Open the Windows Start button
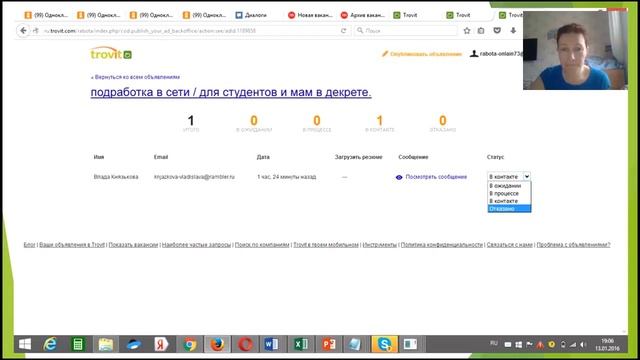The image size is (640, 360). [25, 344]
